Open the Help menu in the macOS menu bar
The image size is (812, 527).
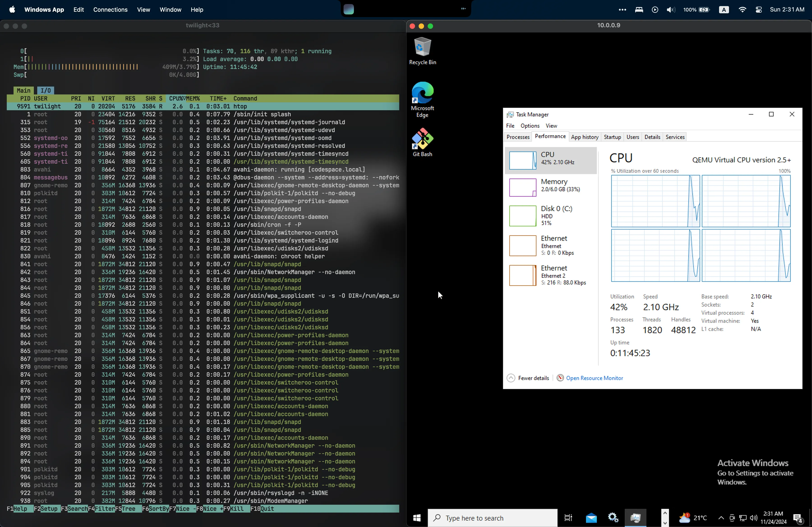coord(197,9)
